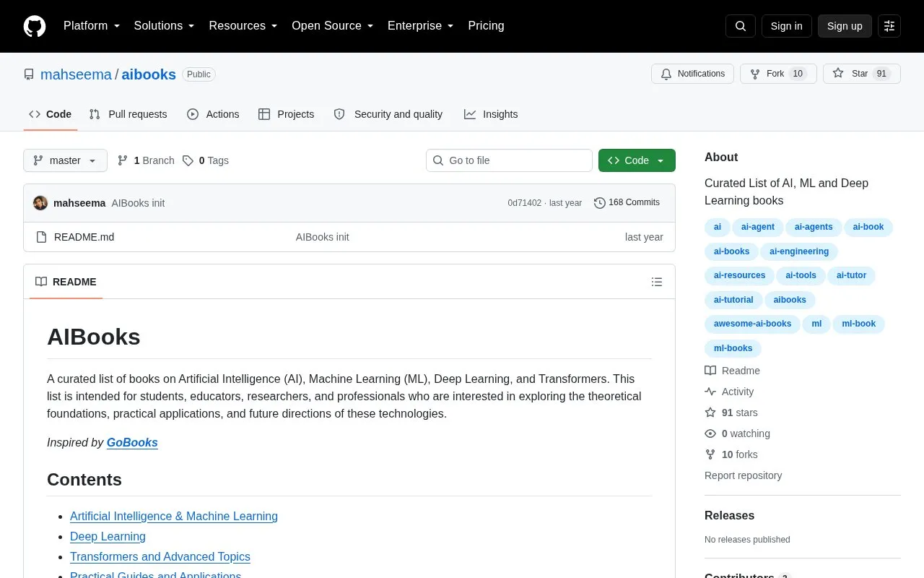The image size is (924, 578).
Task: Select the awesome-ai-books topic tag
Action: (752, 324)
